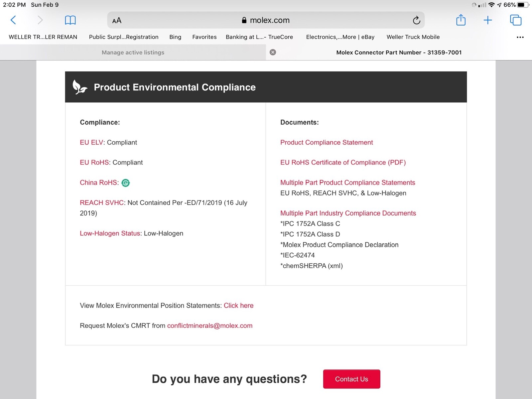532x399 pixels.
Task: Reload the molex.com page
Action: (x=416, y=20)
